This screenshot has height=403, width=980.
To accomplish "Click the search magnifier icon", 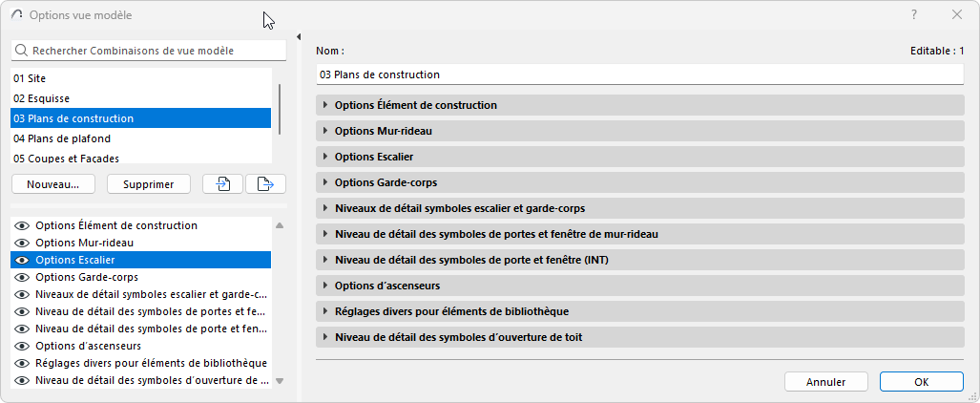I will click(x=21, y=51).
